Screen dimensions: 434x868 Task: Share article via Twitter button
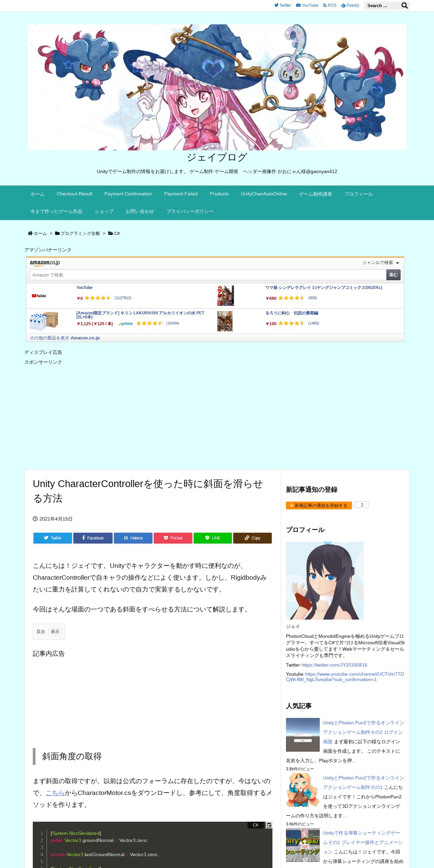[x=53, y=538]
